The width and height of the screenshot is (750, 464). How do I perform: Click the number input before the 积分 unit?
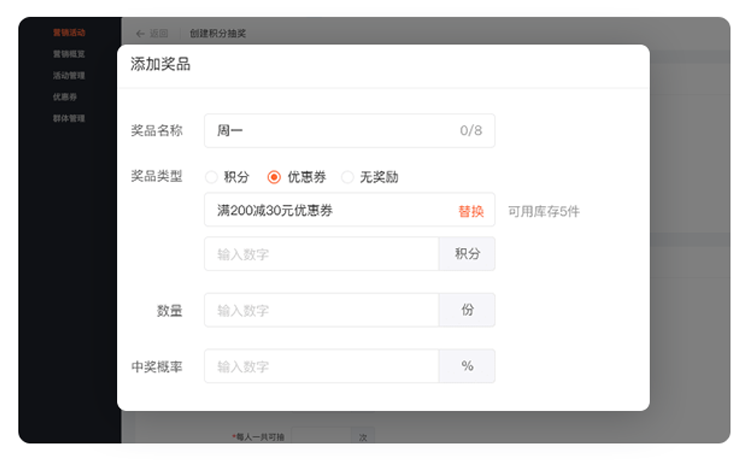point(320,254)
